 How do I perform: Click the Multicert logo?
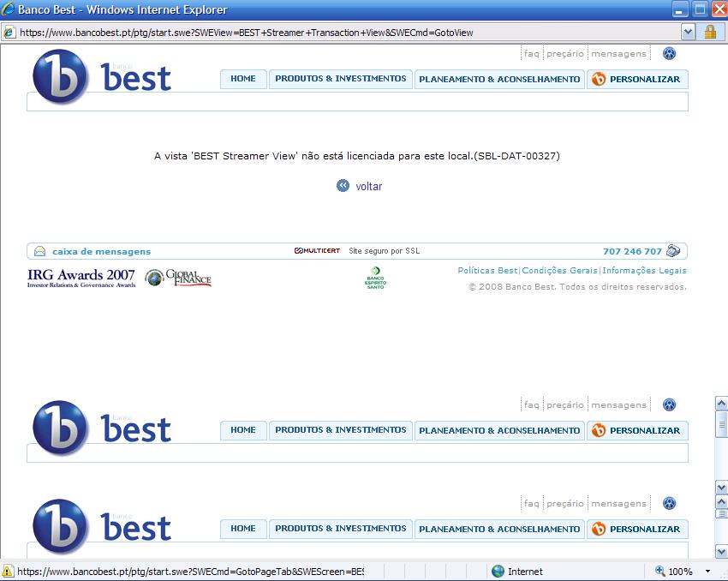[x=317, y=251]
